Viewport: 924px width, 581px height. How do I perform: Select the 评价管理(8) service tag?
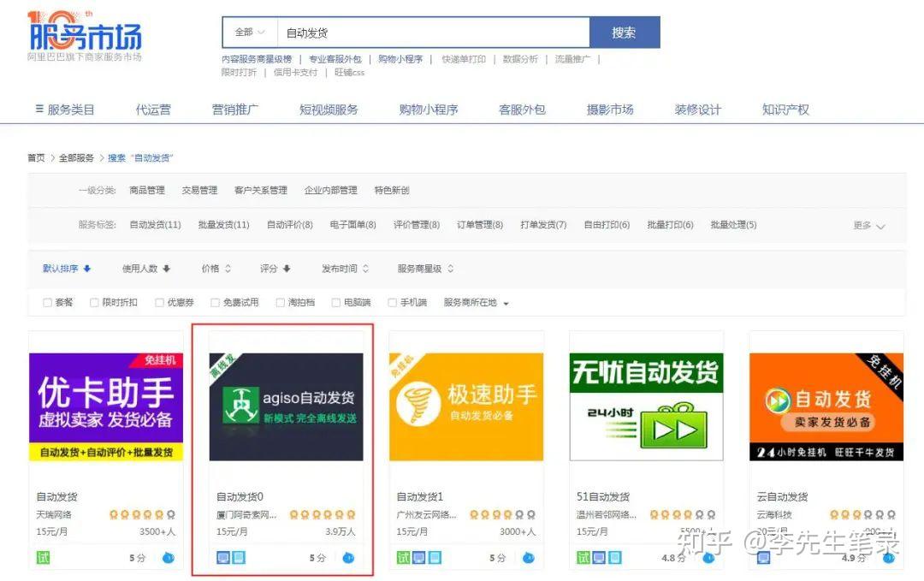[417, 224]
